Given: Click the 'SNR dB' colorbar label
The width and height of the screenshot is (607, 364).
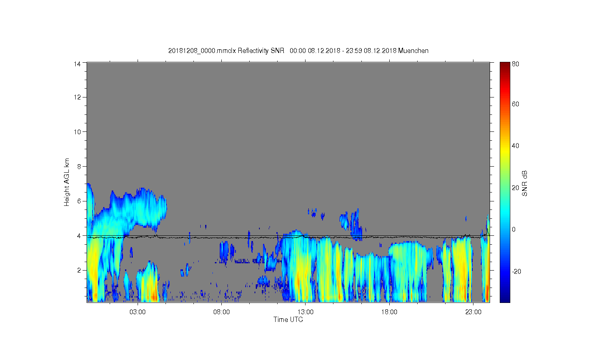Looking at the screenshot, I should tap(524, 183).
